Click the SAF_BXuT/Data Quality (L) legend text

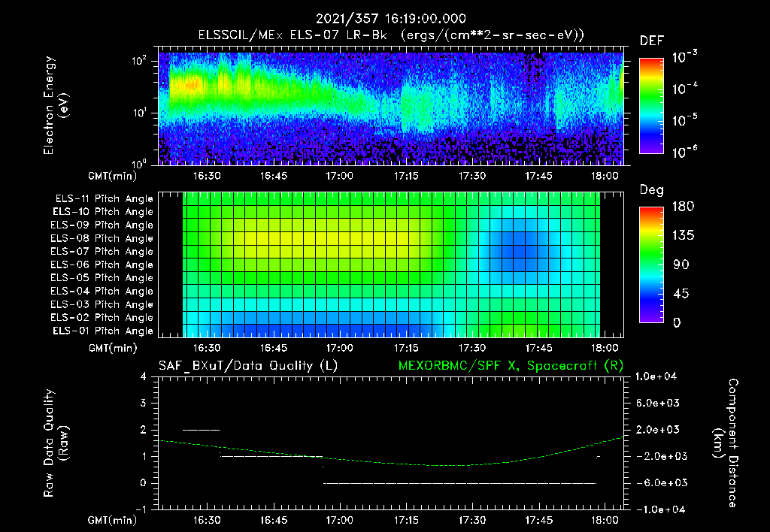click(x=248, y=366)
